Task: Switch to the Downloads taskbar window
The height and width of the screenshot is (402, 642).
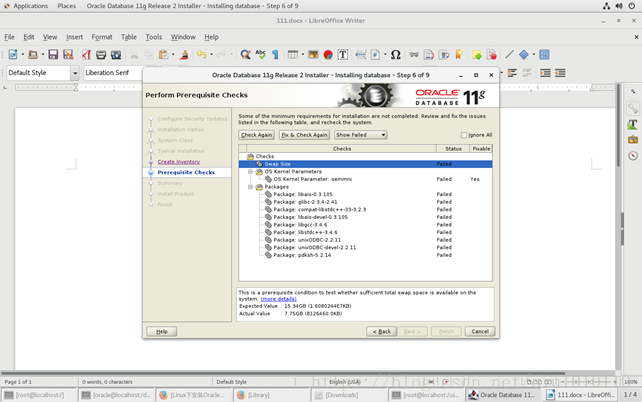Action: point(349,395)
